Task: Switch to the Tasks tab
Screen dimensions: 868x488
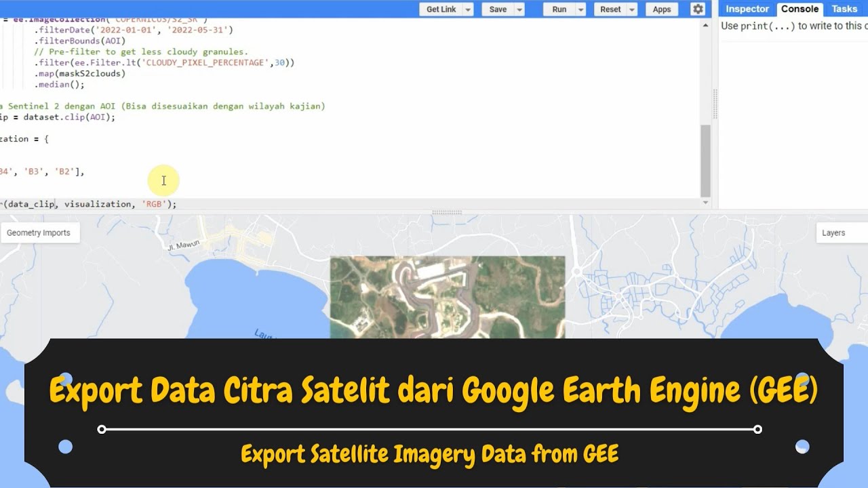Action: tap(844, 9)
